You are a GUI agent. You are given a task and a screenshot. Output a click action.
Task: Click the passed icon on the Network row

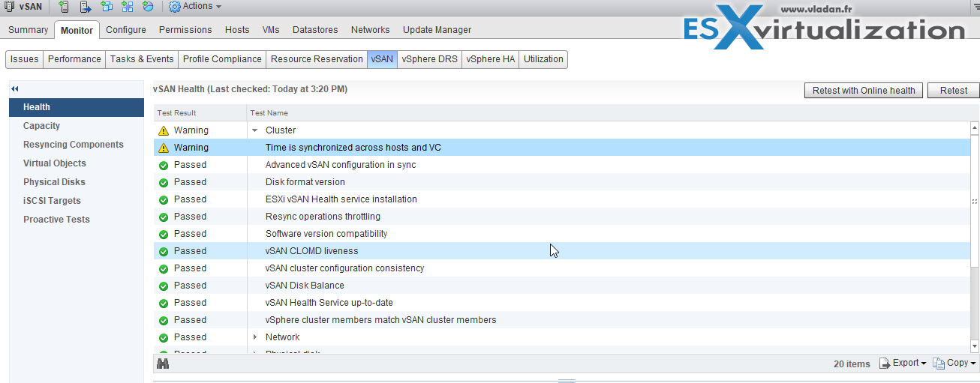164,337
